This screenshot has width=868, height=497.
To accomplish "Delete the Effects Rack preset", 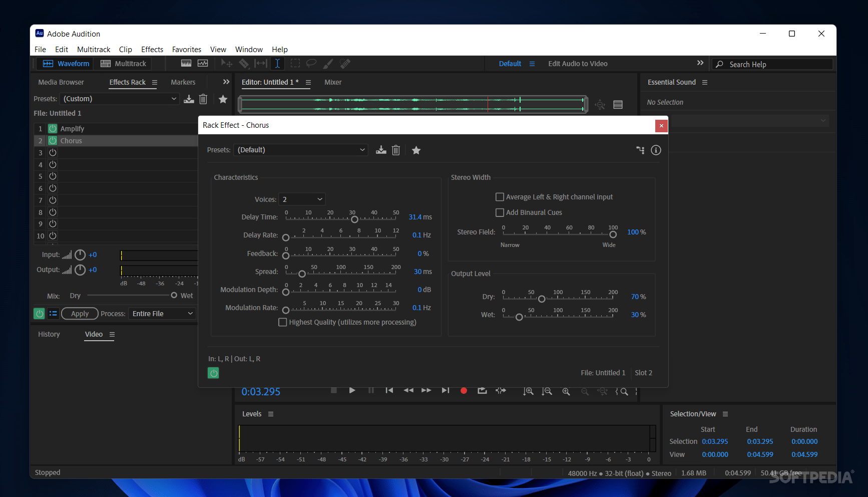I will coord(203,99).
